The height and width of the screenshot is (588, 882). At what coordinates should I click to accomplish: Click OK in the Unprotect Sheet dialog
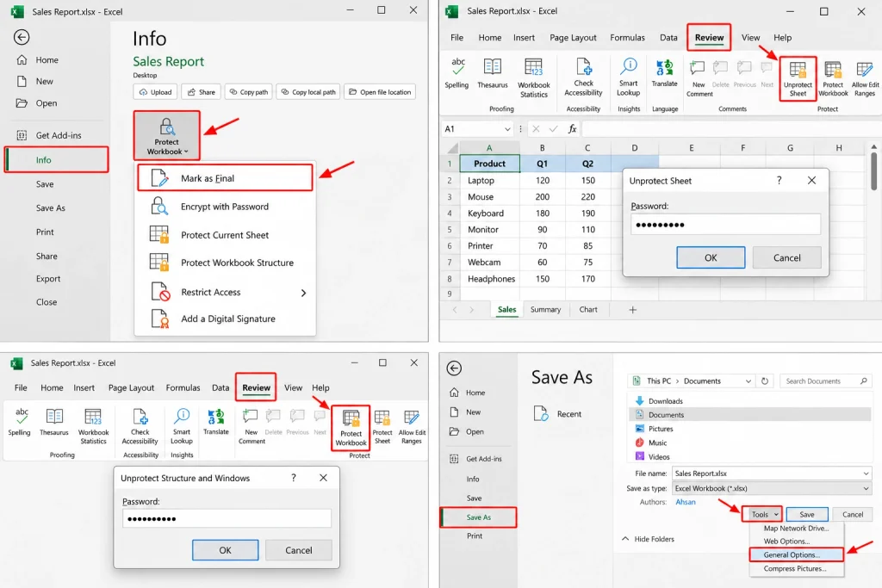click(711, 257)
